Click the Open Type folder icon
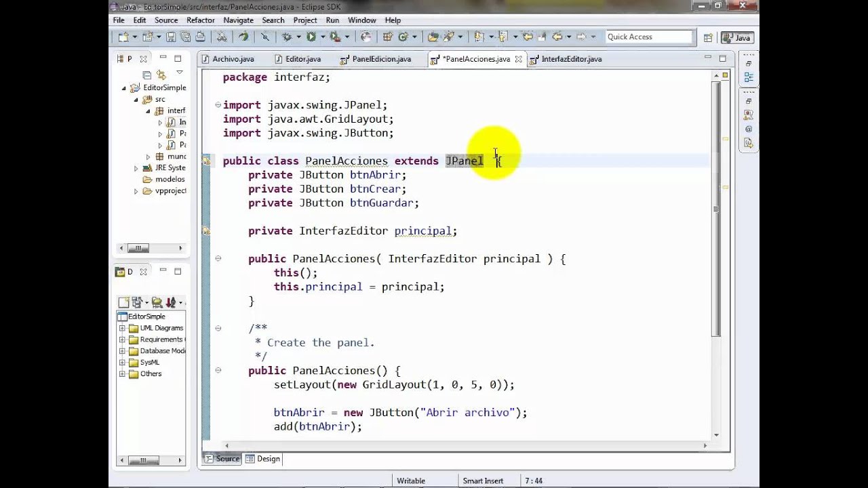Viewport: 868px width, 488px height. [433, 37]
